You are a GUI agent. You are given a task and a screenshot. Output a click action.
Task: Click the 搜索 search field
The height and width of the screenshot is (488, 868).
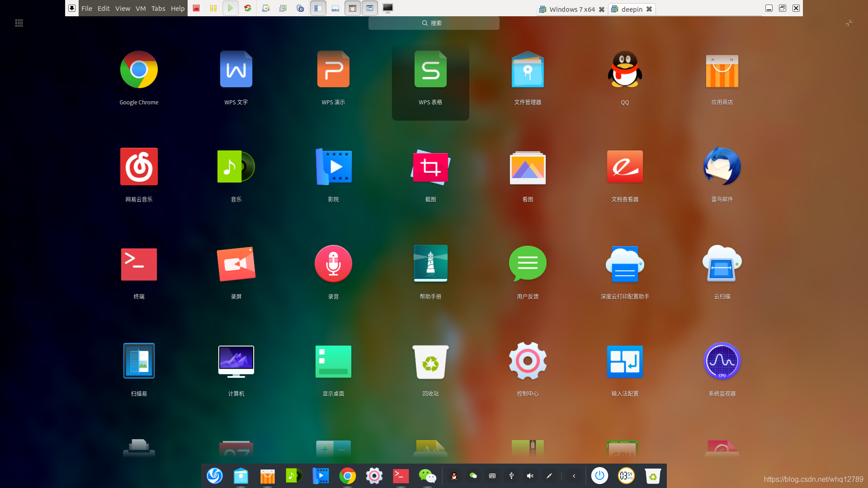pyautogui.click(x=434, y=23)
